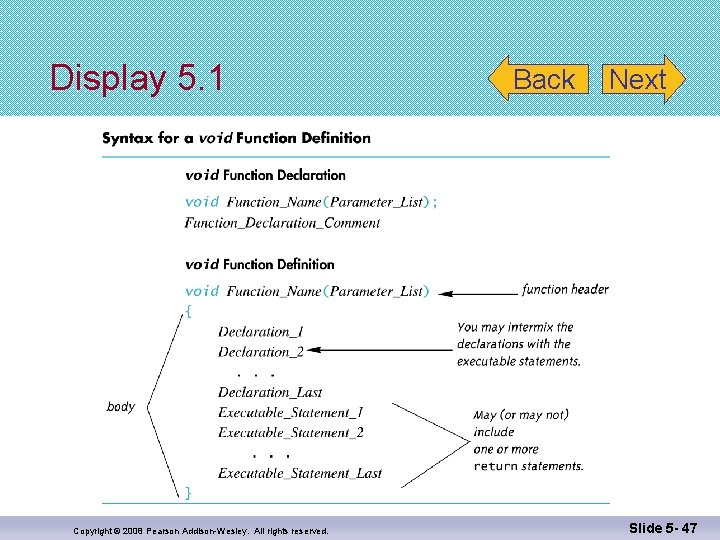Click 'void Function Declaration' subheading
The width and height of the screenshot is (720, 540).
265,175
